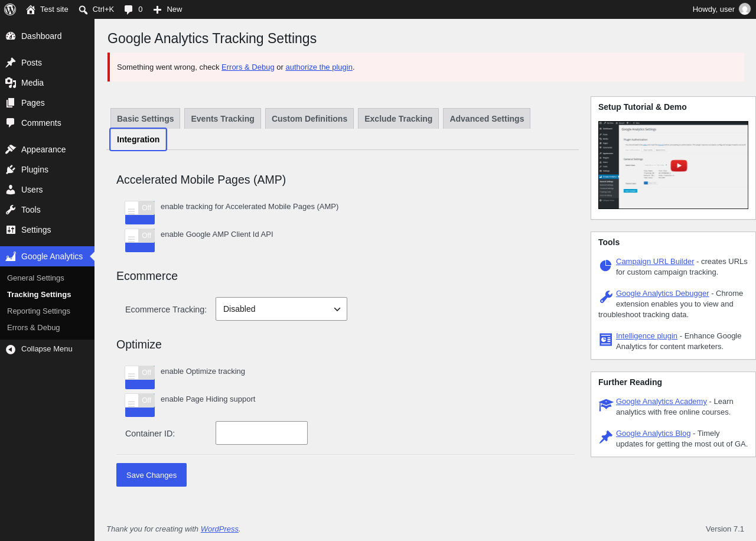The image size is (756, 541).
Task: Click the Posts pushpin icon
Action: coord(11,63)
